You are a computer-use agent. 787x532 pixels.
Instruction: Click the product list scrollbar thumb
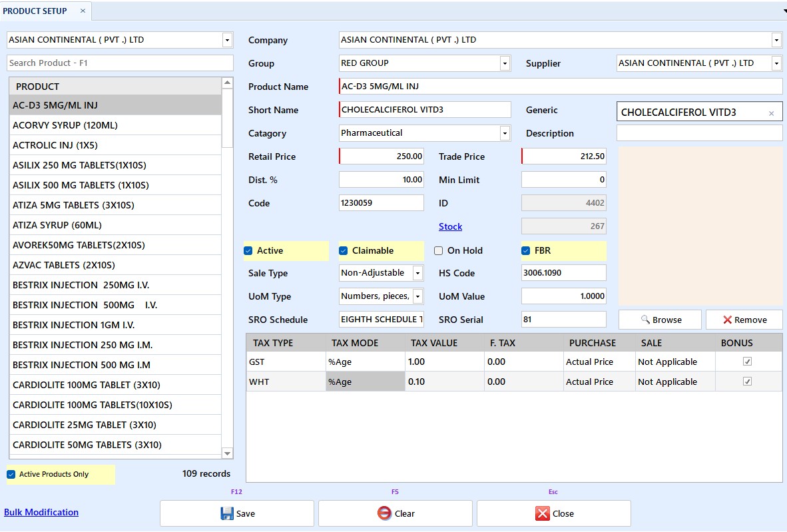coord(227,119)
